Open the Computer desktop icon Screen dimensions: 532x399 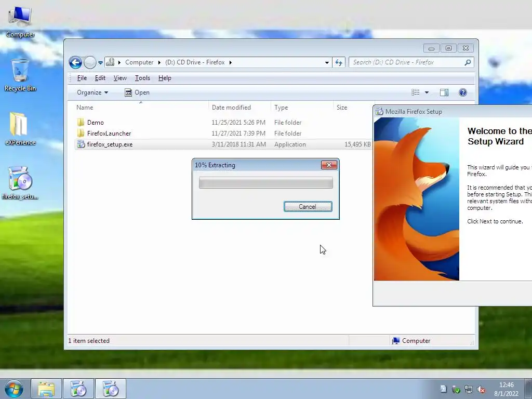(20, 22)
